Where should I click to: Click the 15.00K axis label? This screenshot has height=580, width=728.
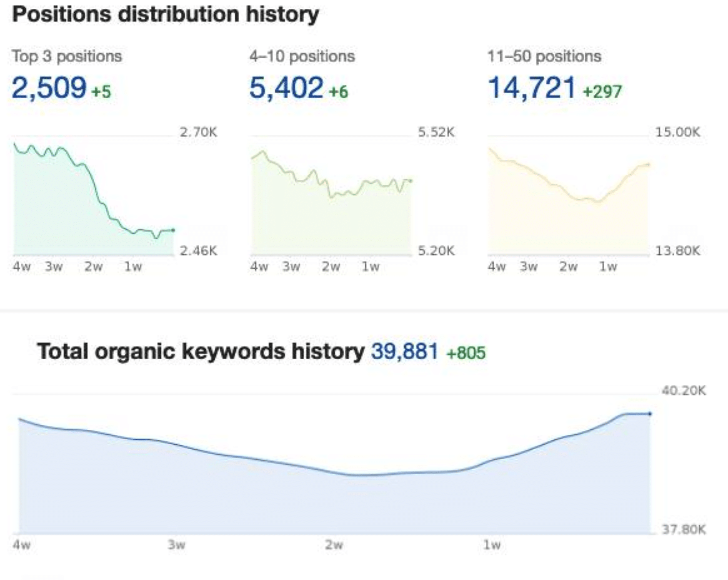678,132
